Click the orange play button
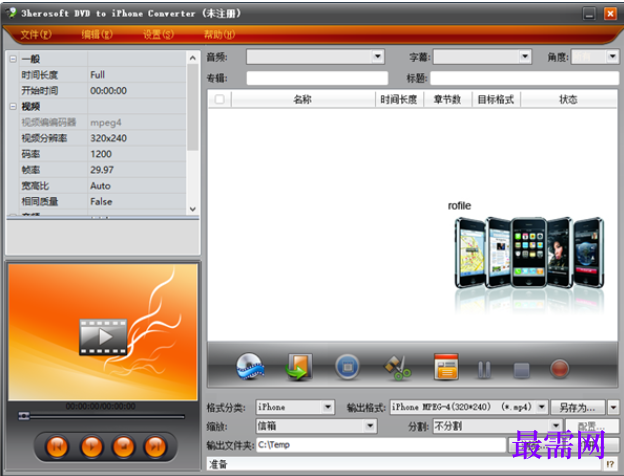This screenshot has height=476, width=624. pos(91,446)
